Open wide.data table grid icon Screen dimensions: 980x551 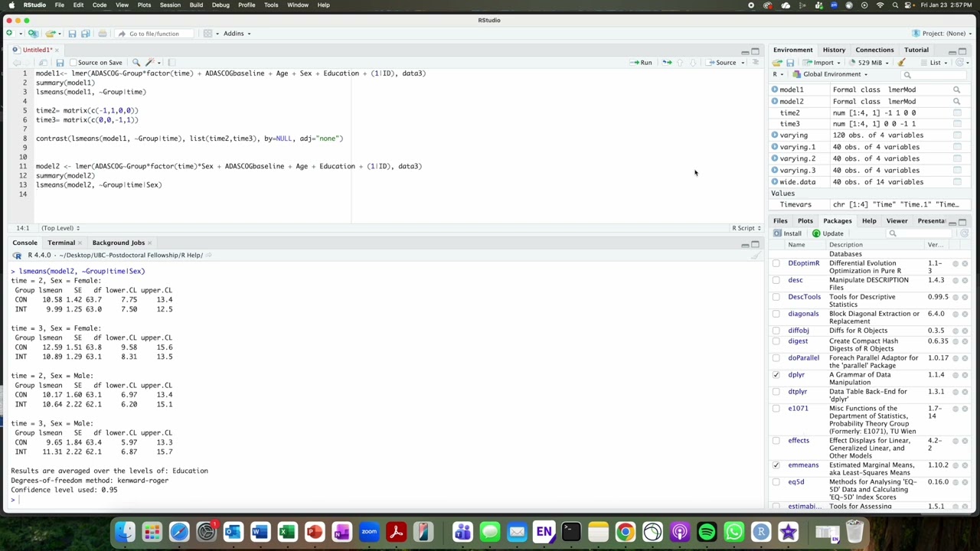(957, 182)
